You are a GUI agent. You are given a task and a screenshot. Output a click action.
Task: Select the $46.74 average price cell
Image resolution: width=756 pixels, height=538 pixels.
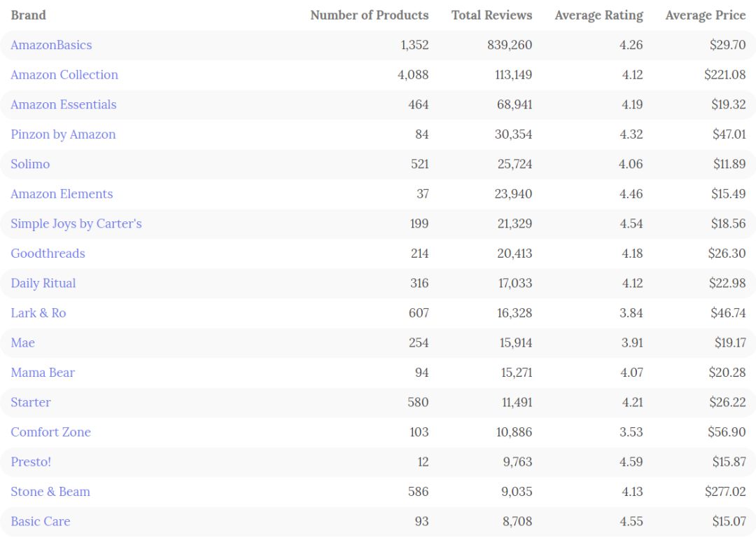[728, 313]
